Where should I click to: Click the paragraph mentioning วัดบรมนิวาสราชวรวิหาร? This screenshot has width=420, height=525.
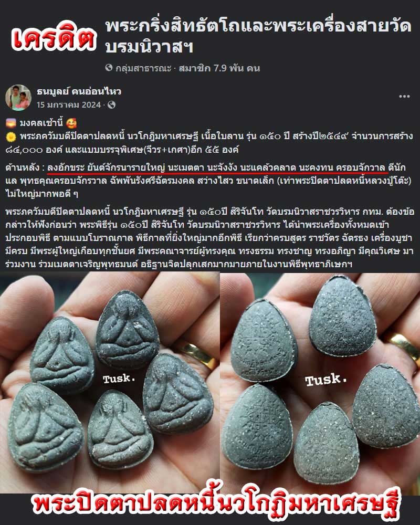tap(210, 238)
